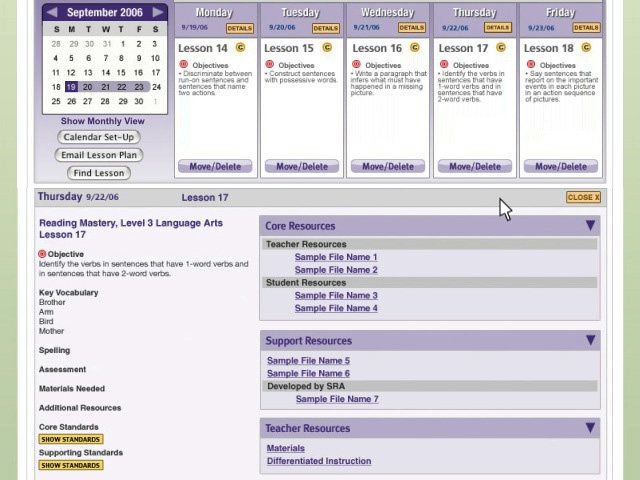Go to next month in calendar

tap(158, 13)
